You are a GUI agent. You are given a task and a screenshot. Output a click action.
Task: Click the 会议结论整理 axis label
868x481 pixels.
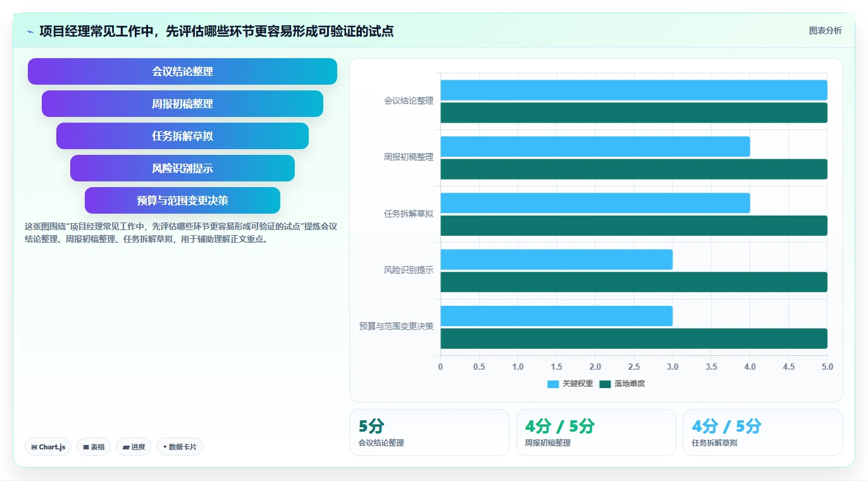[409, 100]
